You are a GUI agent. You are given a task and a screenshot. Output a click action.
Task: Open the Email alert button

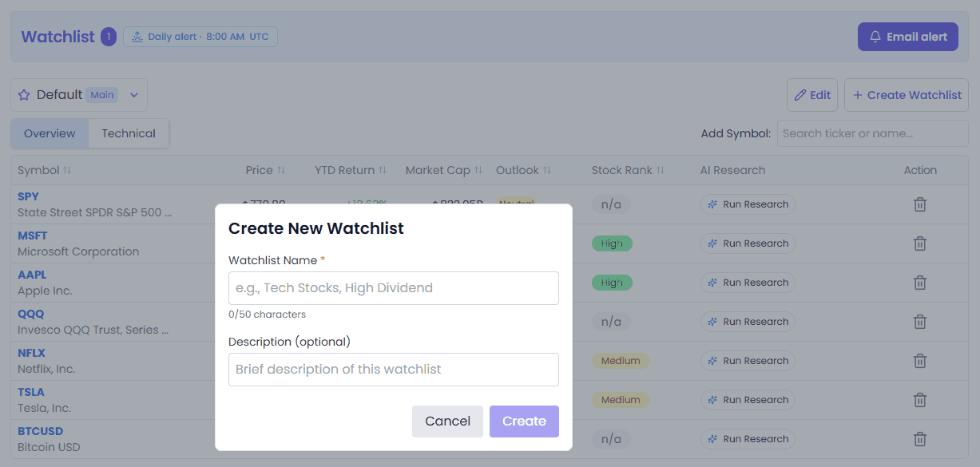(908, 37)
